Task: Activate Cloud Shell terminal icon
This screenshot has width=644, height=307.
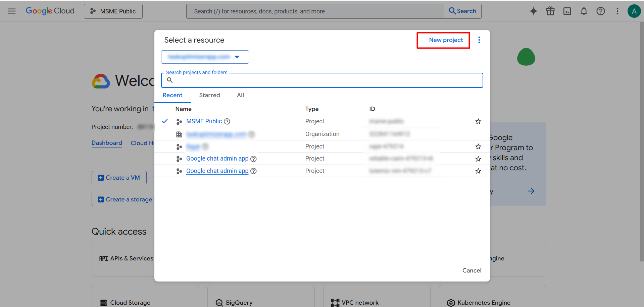Action: tap(567, 11)
